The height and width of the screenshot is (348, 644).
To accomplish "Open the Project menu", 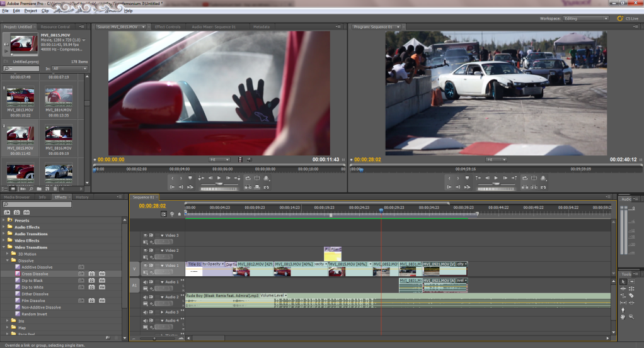I will click(31, 11).
